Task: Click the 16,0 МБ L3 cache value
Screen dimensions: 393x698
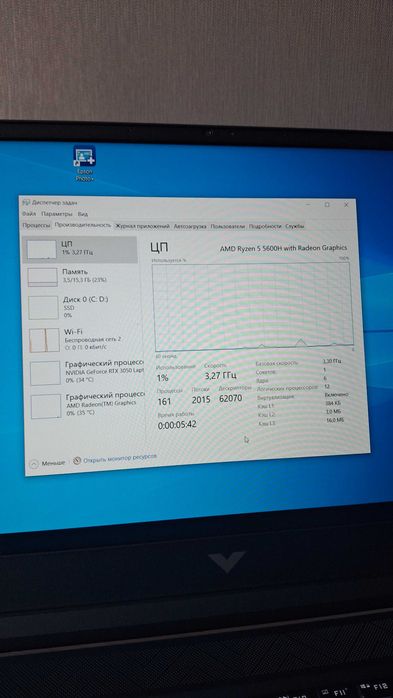Action: (335, 420)
